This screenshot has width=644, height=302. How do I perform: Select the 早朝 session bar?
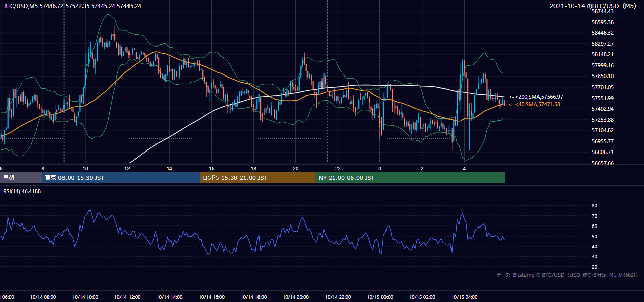[x=21, y=178]
